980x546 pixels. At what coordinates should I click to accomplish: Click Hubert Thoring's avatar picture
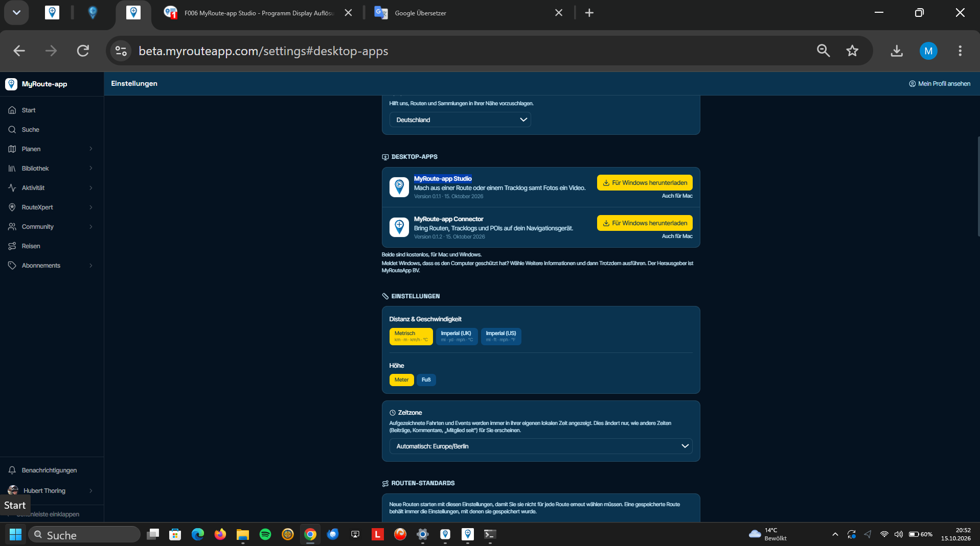coord(13,490)
